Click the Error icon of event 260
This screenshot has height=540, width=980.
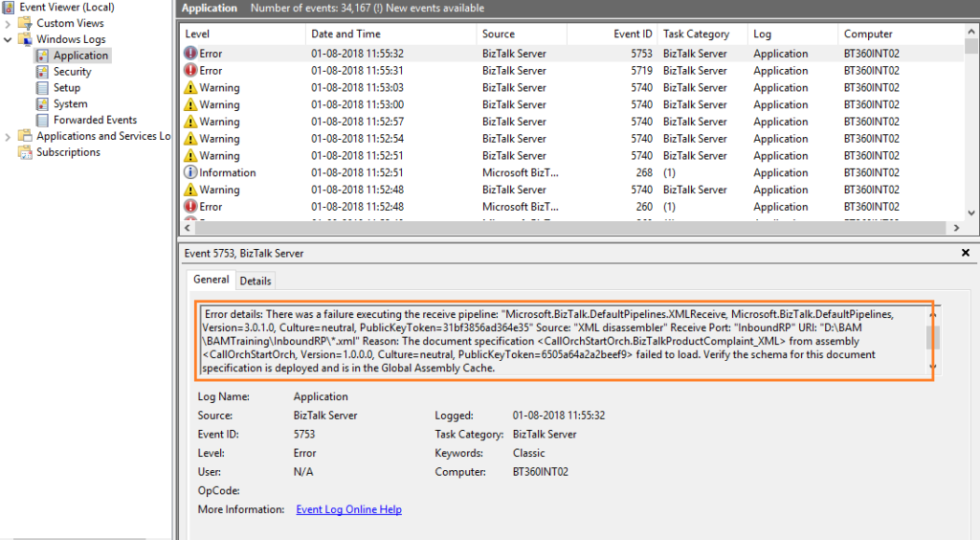pos(190,206)
